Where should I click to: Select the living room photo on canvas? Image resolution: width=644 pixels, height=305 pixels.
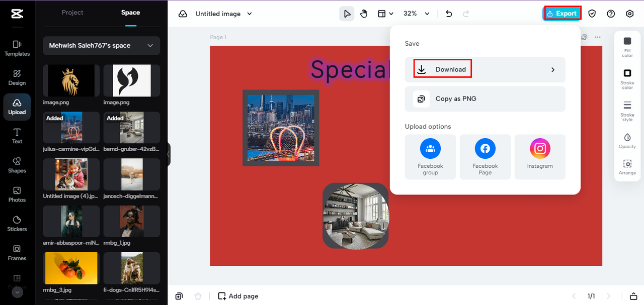355,216
